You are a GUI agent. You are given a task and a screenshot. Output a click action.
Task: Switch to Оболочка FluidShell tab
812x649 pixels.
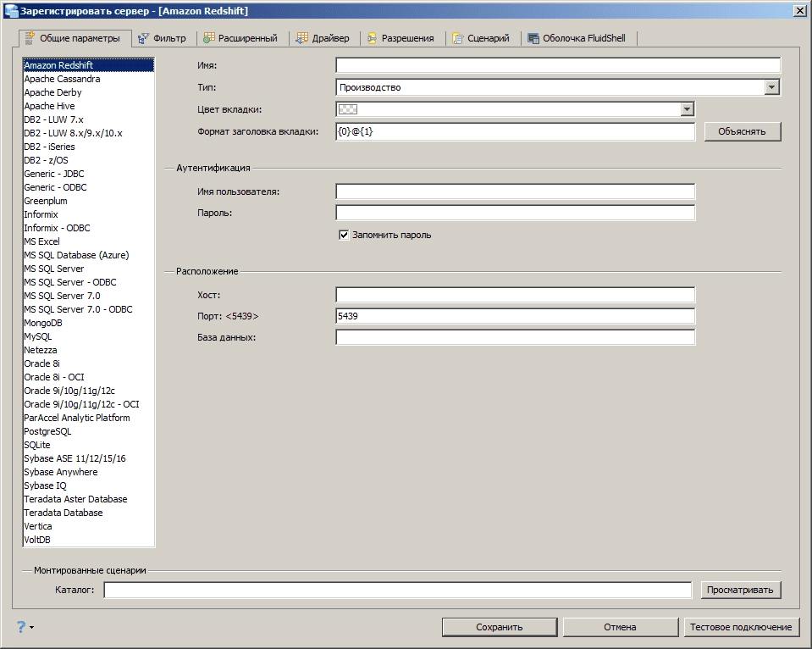(577, 38)
